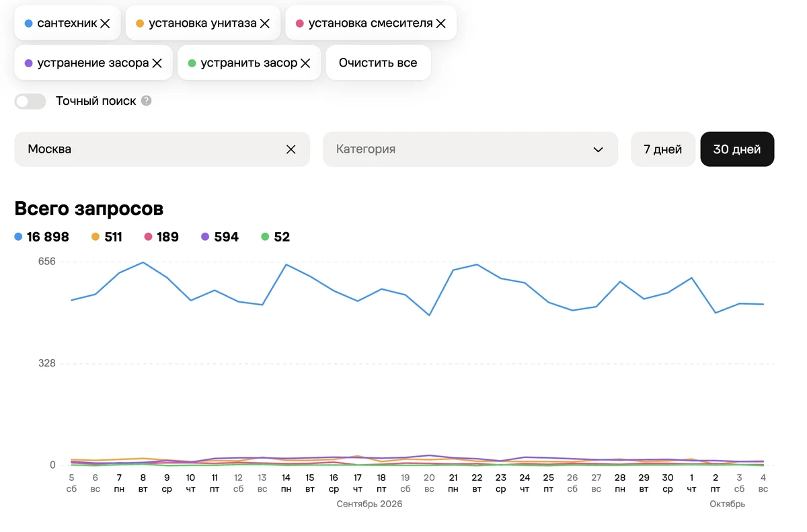Clear the Москва region field
The width and height of the screenshot is (807, 532).
coord(291,149)
